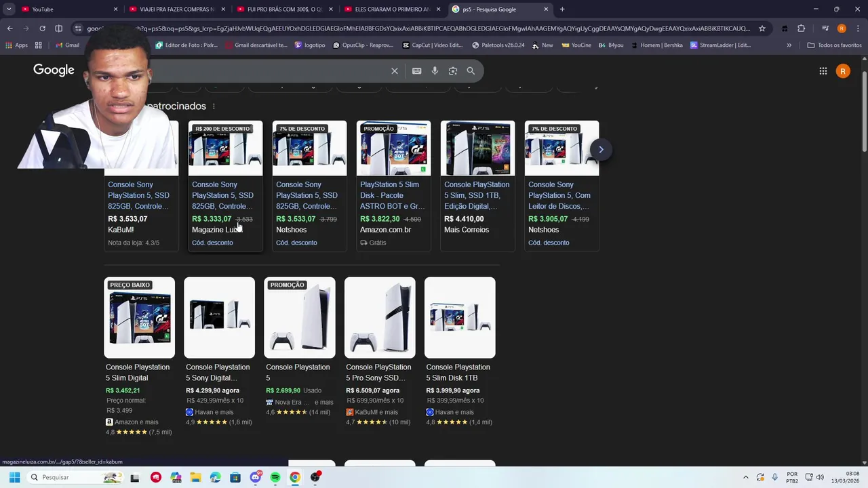Open OBS Studio from the taskbar
The height and width of the screenshot is (488, 868).
click(315, 477)
